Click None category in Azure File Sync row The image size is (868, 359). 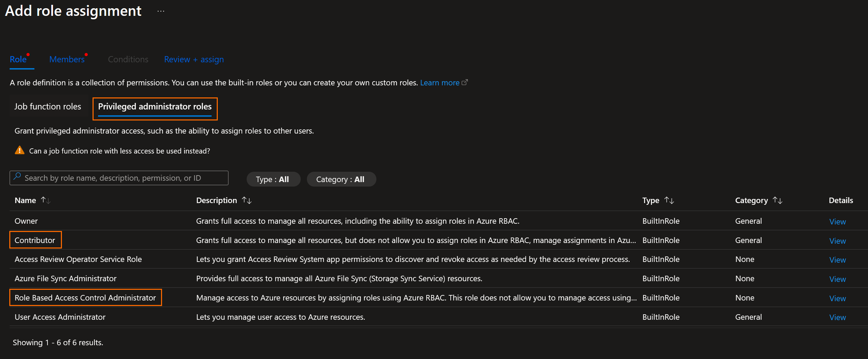(x=744, y=278)
